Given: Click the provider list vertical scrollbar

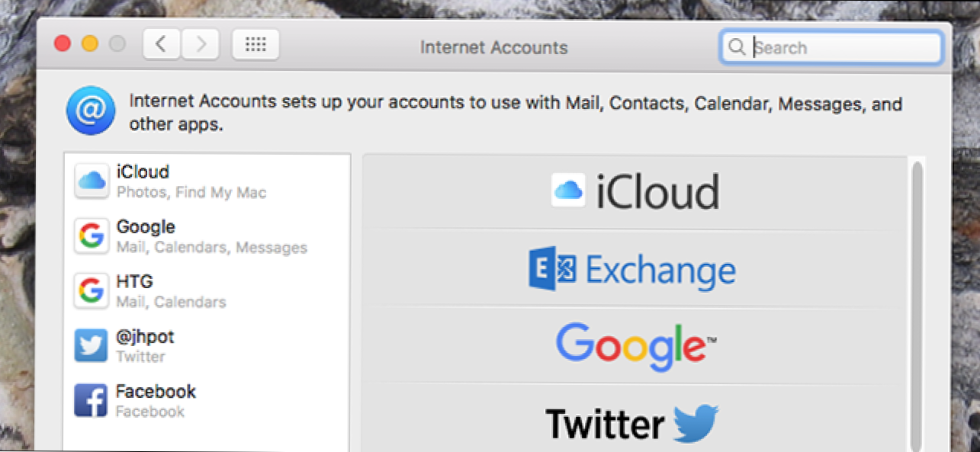Looking at the screenshot, I should click(x=917, y=305).
